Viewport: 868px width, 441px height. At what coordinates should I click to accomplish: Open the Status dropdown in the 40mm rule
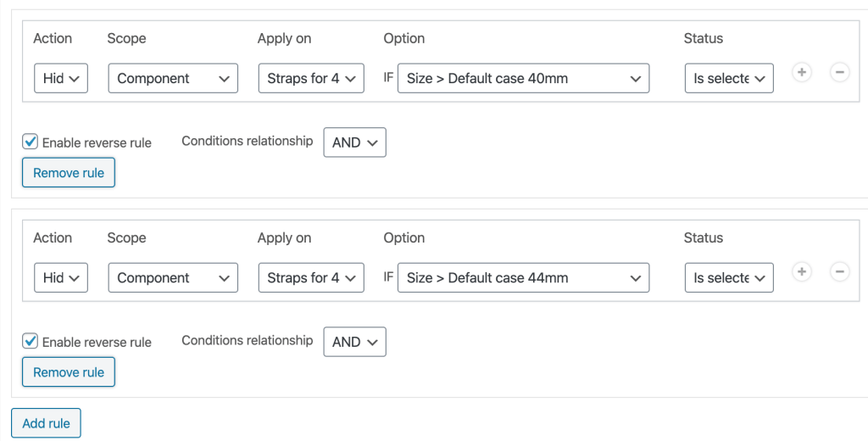point(729,78)
